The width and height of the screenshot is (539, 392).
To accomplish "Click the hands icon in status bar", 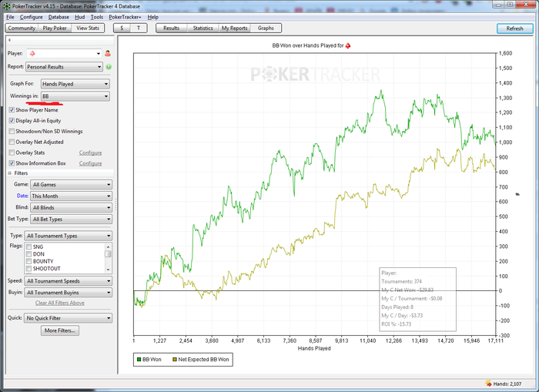I will click(x=490, y=383).
